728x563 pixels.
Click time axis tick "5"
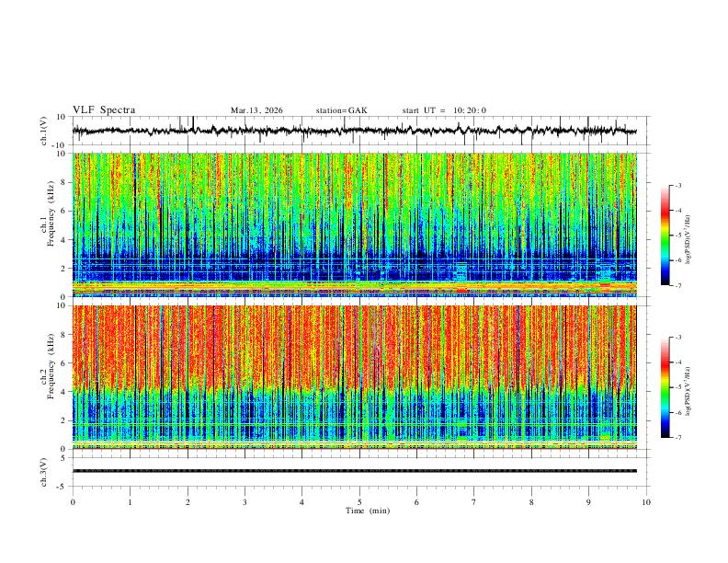(359, 502)
